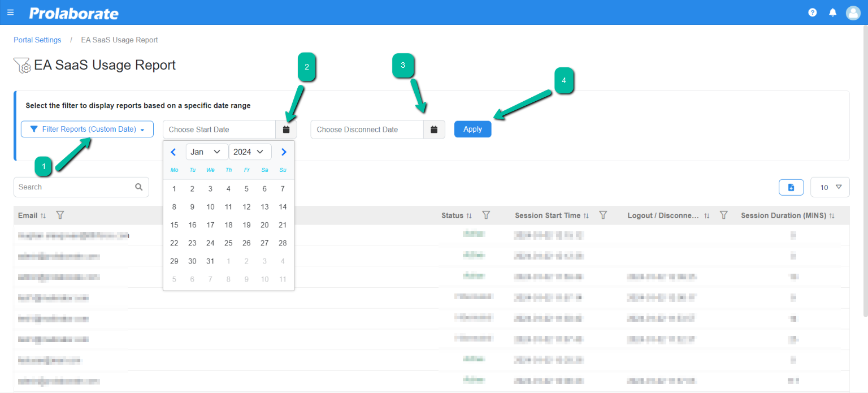Select January 15 in calendar
The image size is (868, 393).
tap(174, 225)
